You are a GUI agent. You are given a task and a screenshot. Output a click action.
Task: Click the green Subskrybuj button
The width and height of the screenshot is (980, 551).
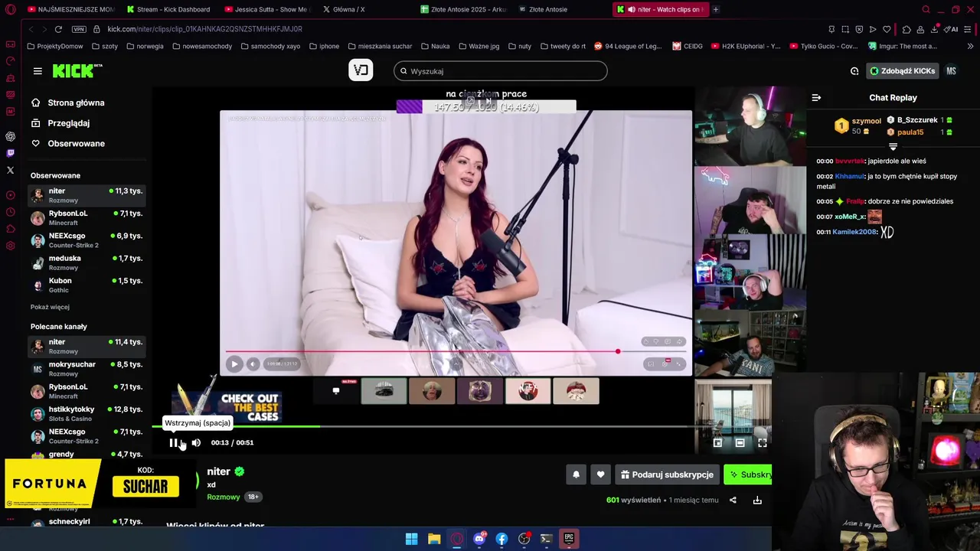pyautogui.click(x=748, y=474)
